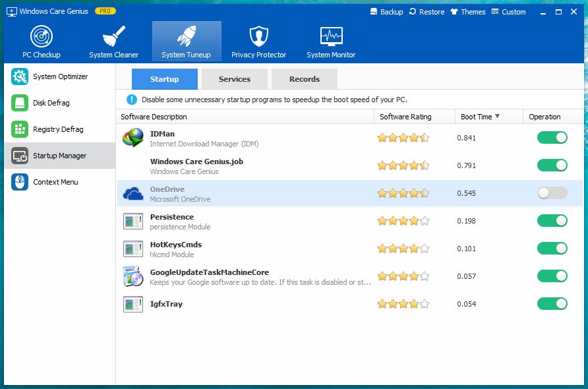The height and width of the screenshot is (389, 588).
Task: Click the Registry Defrag grid icon
Action: click(x=20, y=129)
